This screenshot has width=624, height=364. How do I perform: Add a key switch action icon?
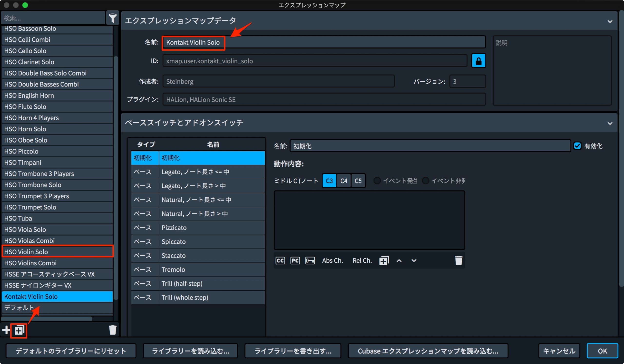310,260
